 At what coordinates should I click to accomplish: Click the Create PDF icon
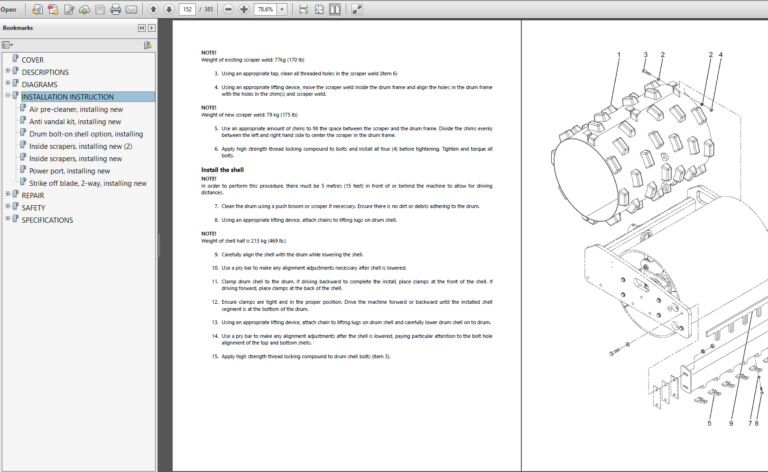coord(53,9)
